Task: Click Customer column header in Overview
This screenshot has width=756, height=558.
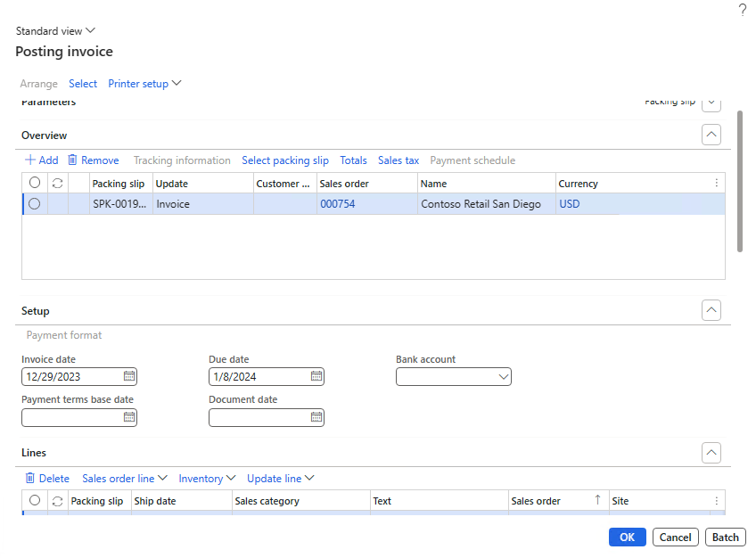Action: pyautogui.click(x=285, y=184)
